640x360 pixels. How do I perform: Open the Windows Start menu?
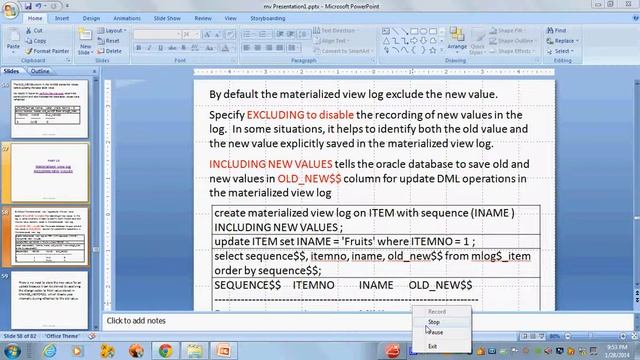coord(12,351)
